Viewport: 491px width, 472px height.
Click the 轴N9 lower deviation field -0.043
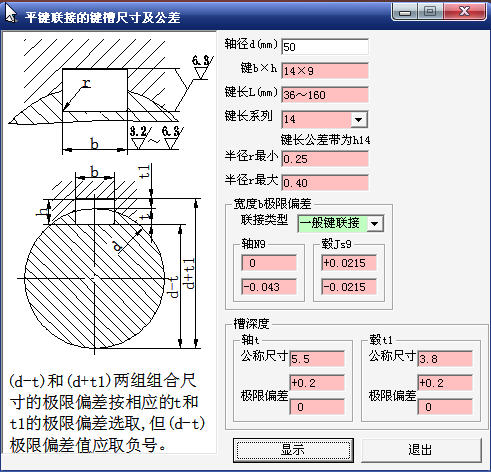269,287
